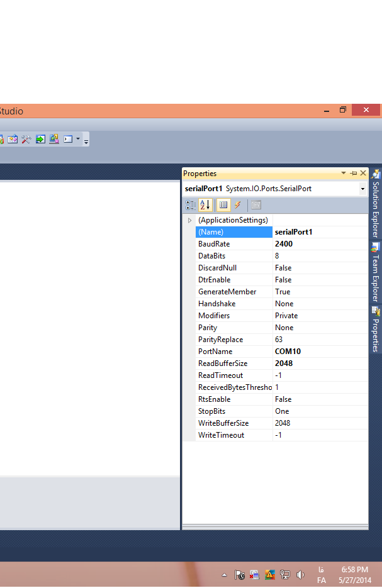Click the BaudRate value 2400
Viewport: 382px width, 588px height.
pyautogui.click(x=284, y=244)
